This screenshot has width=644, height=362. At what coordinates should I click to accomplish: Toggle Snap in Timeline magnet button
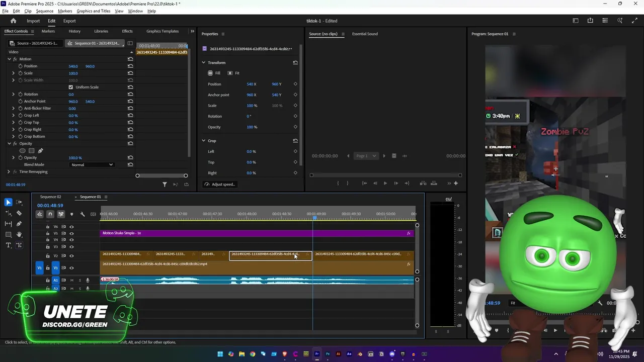50,214
